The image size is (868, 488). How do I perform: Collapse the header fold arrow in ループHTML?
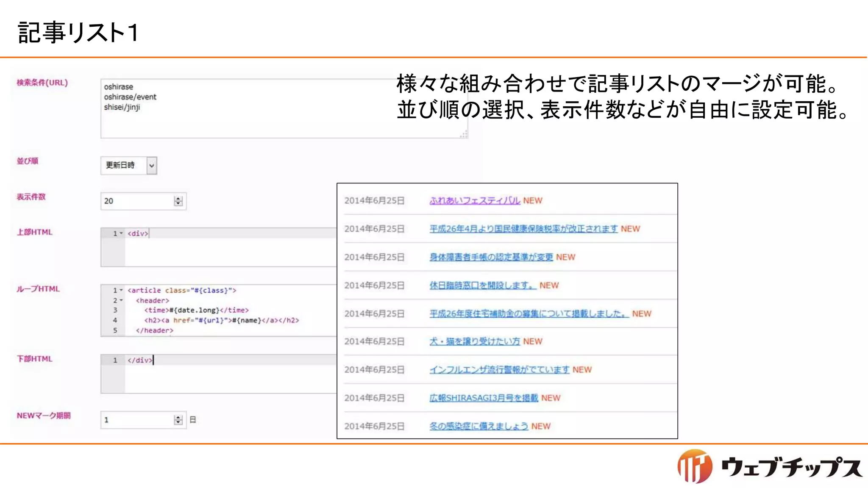pos(121,300)
